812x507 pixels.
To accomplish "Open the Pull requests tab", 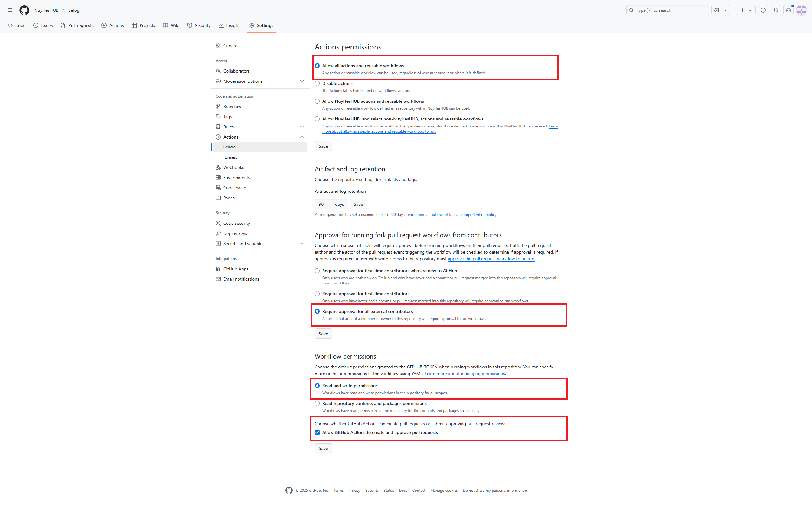I will pos(77,25).
